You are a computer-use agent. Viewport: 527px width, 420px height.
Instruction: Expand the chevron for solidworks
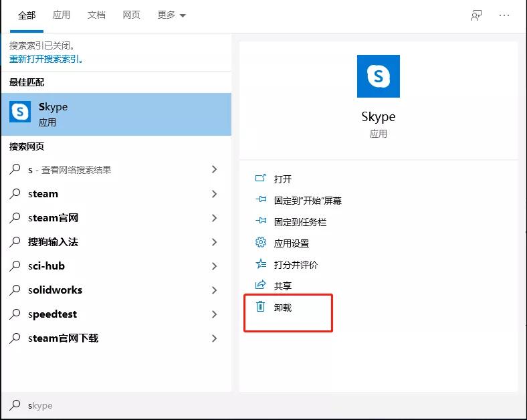click(214, 290)
